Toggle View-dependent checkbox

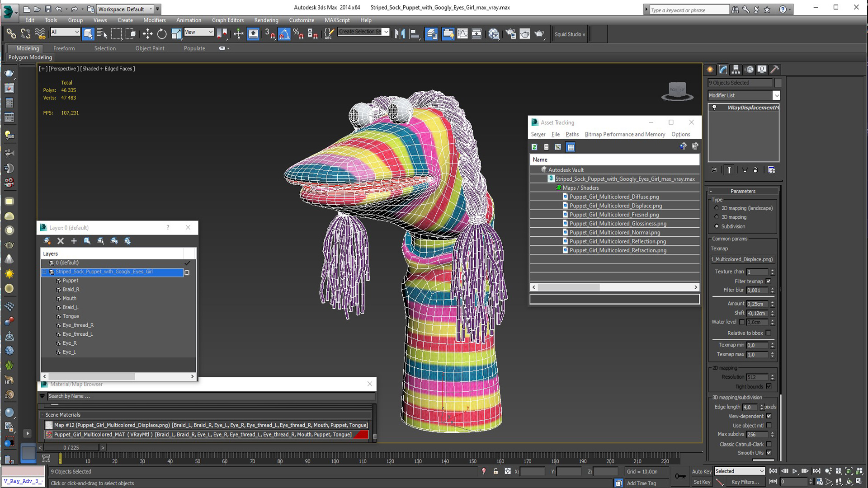[769, 416]
